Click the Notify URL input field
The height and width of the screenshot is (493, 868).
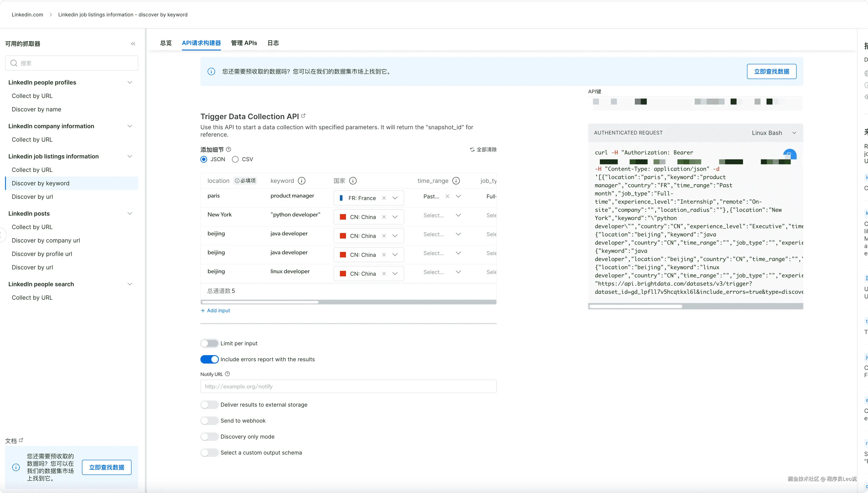349,386
